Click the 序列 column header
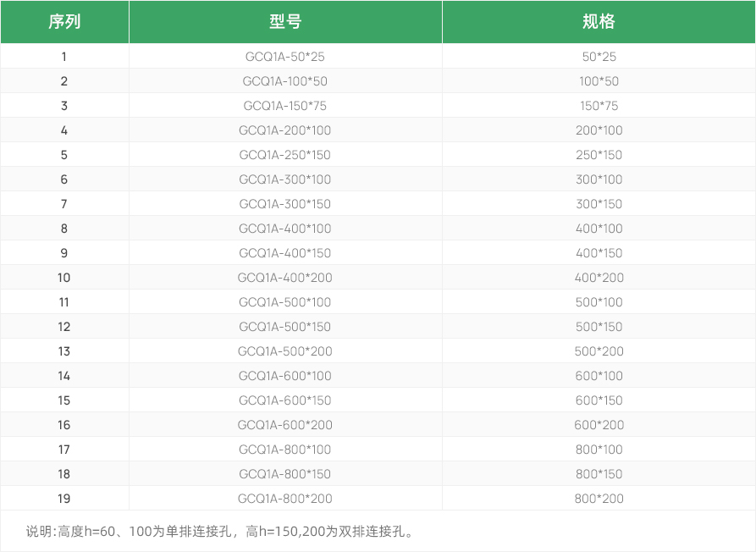The image size is (756, 552). 64,22
